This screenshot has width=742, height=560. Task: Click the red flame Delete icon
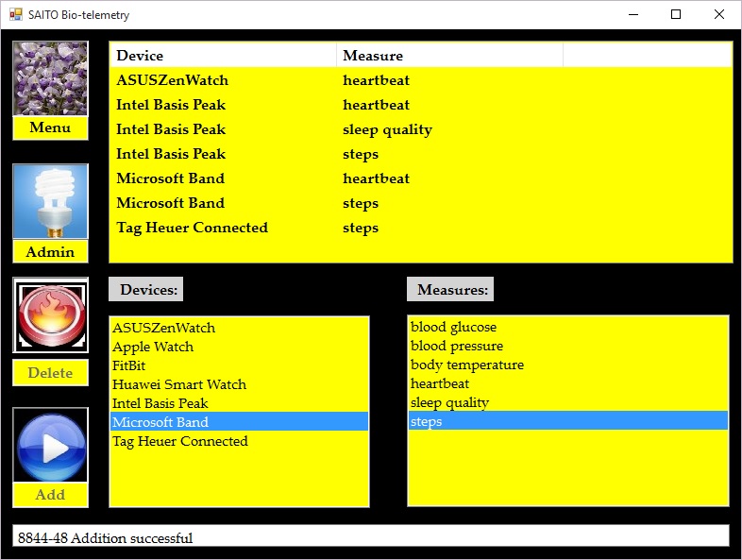50,315
